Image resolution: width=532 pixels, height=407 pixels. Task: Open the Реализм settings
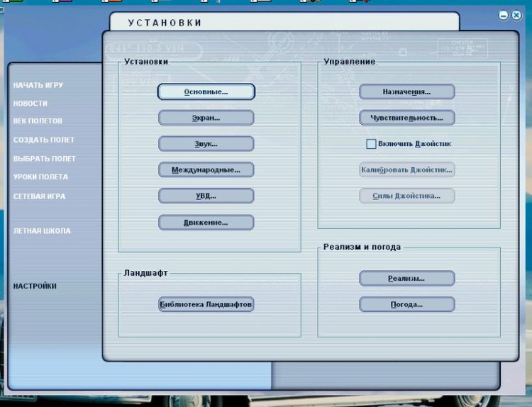[x=406, y=279]
